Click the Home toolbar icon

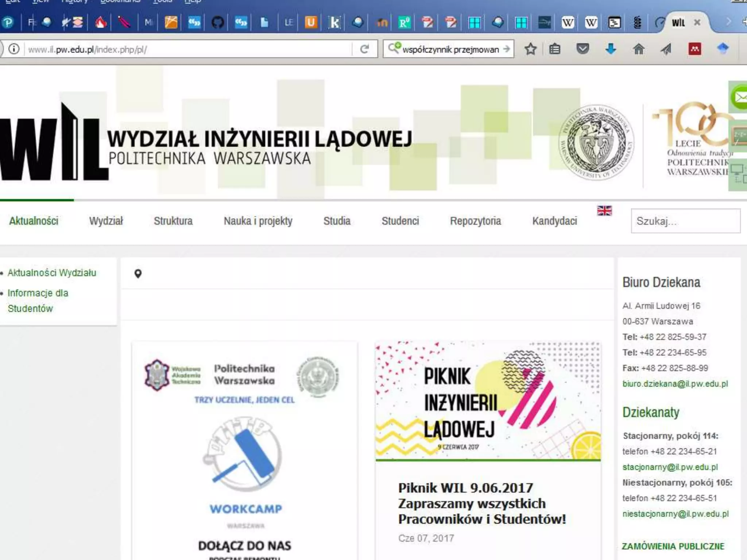638,49
